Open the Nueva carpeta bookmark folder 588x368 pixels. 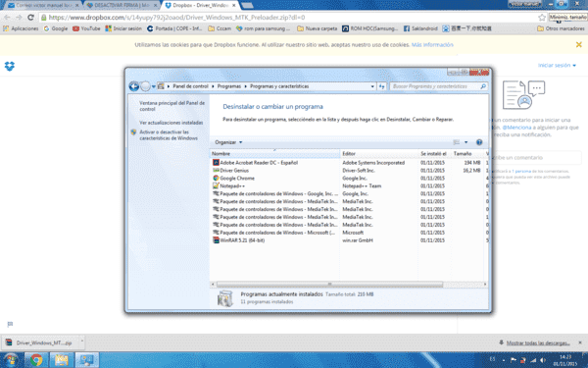coord(317,28)
